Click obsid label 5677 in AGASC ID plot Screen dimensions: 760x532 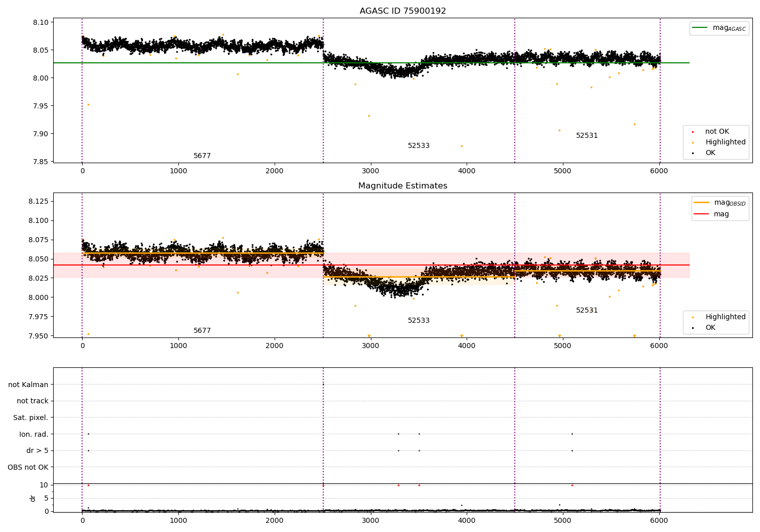[x=202, y=156]
